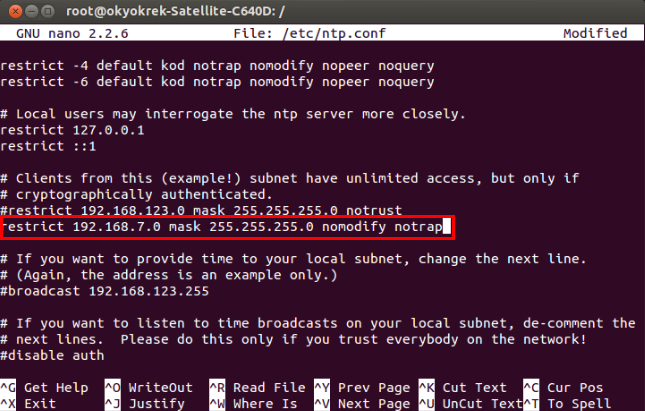This screenshot has width=645, height=411.
Task: Click the ^K Cut Text shortcut
Action: pyautogui.click(x=463, y=388)
